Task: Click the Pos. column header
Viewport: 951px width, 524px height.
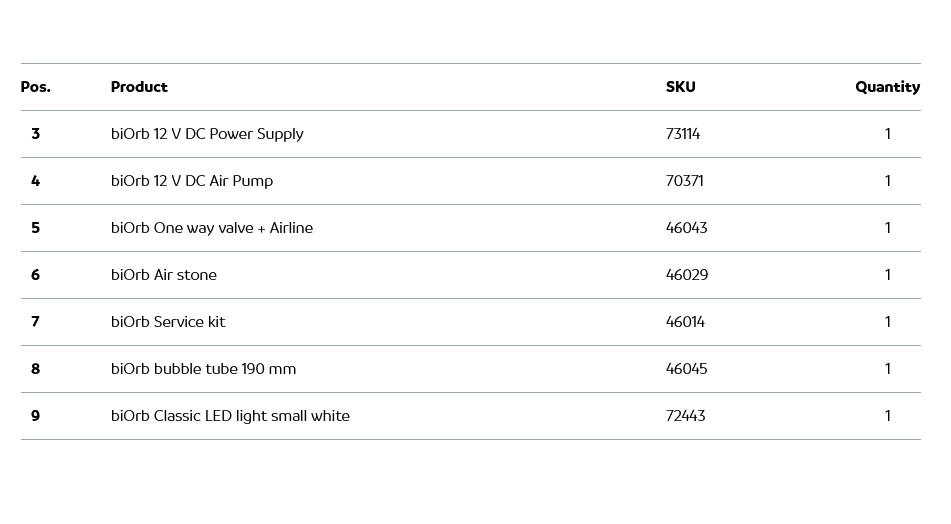Action: coord(36,87)
